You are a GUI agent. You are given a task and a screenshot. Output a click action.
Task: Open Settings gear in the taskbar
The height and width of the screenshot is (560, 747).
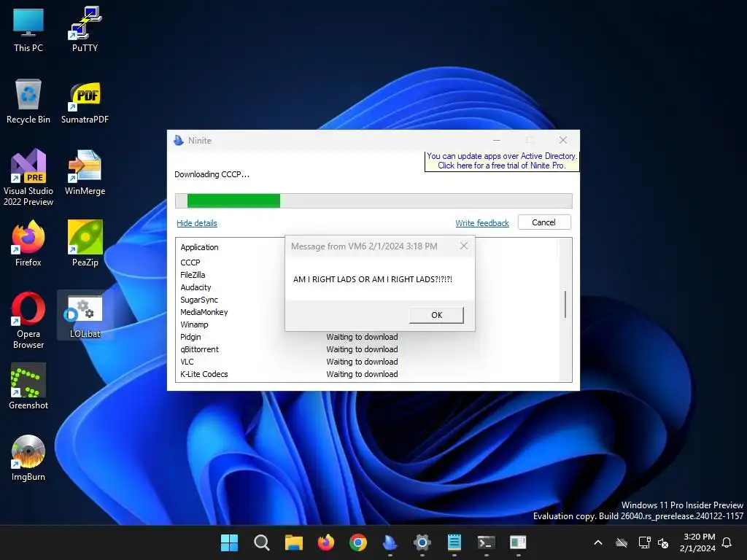422,542
